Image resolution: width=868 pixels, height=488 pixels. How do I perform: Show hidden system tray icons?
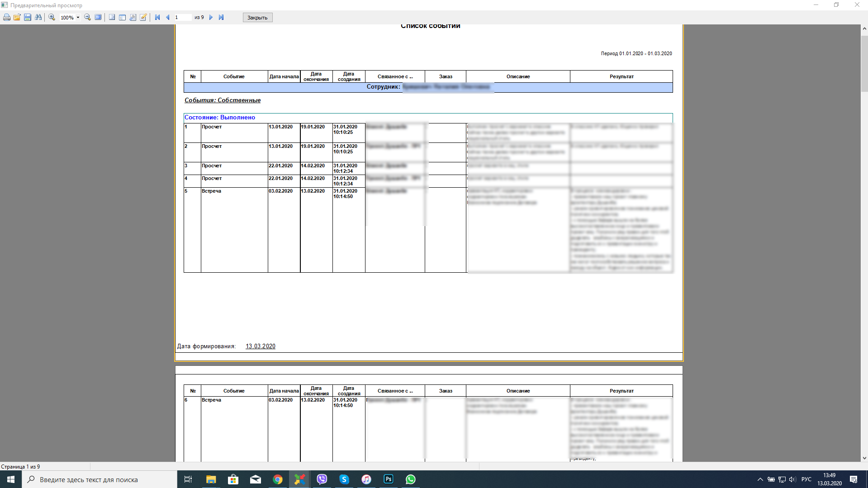760,479
